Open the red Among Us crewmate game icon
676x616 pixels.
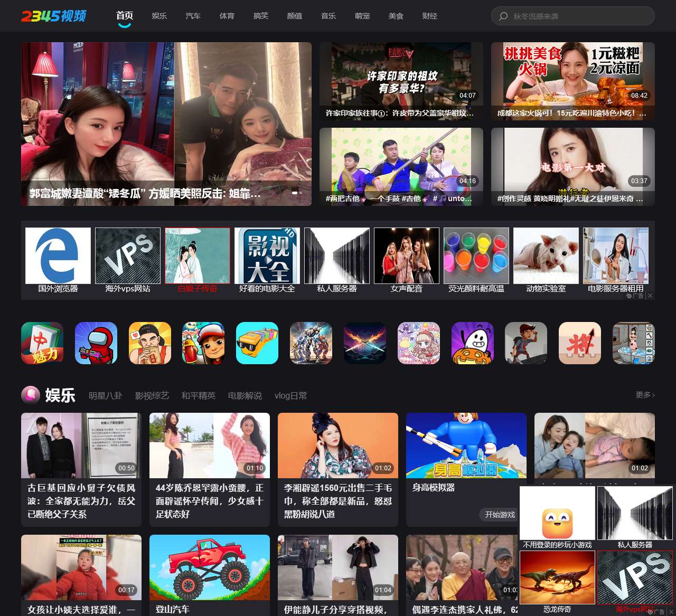96,343
